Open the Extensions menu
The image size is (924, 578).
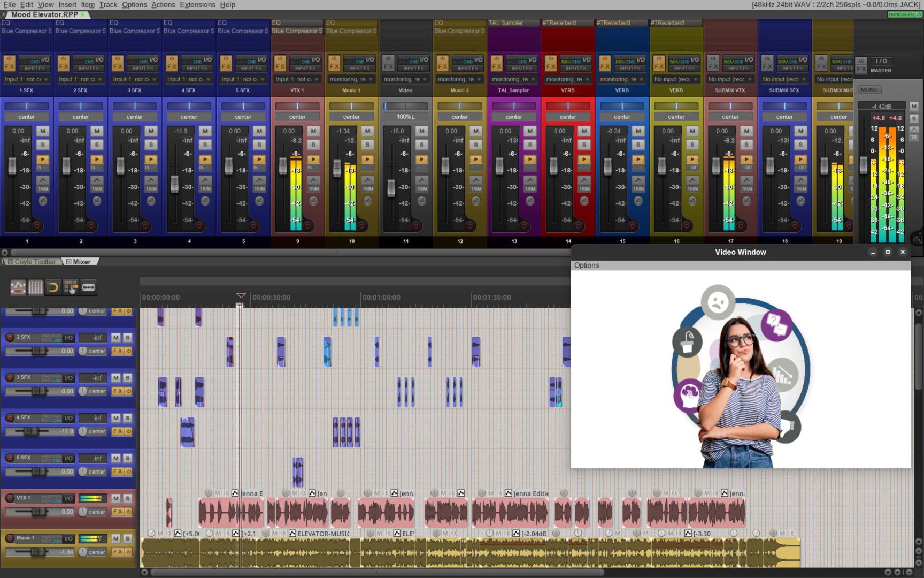pyautogui.click(x=197, y=5)
